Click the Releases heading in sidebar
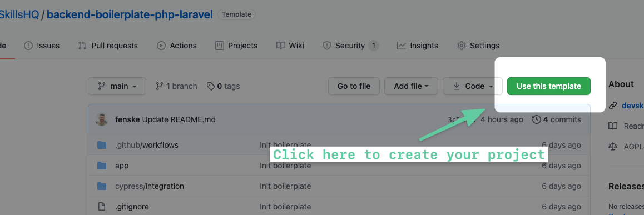 (x=626, y=186)
